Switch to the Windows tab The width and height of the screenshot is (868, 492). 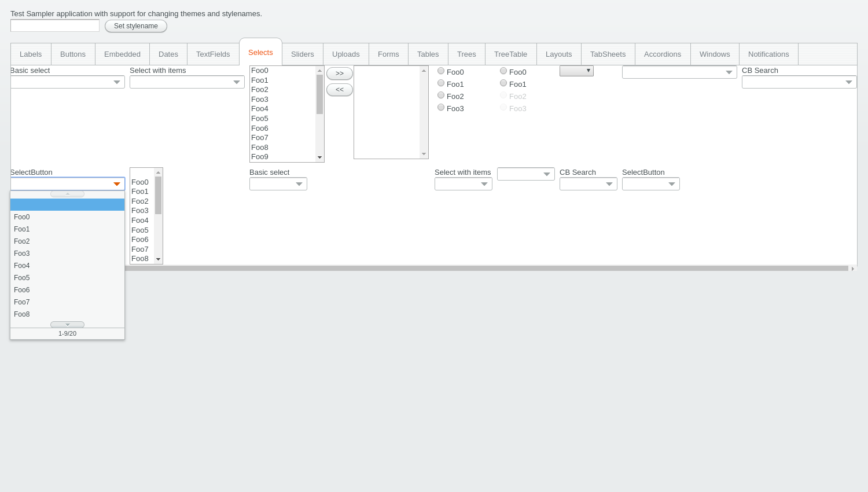click(715, 54)
